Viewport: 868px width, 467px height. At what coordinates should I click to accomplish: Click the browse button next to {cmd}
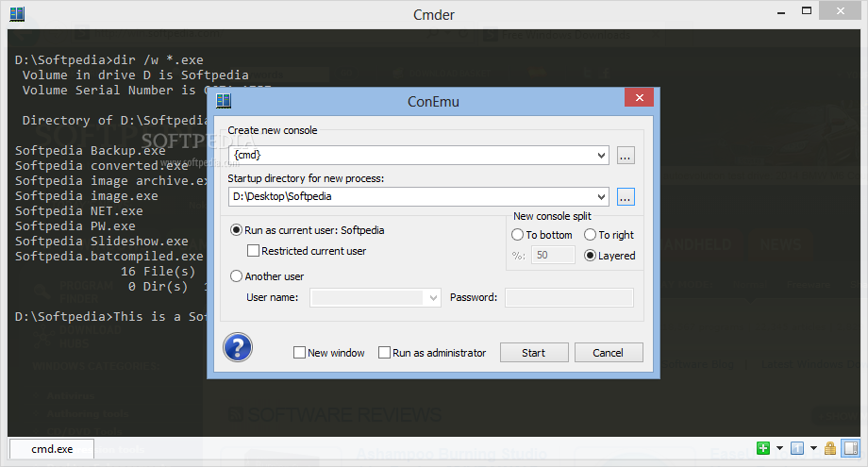(625, 156)
